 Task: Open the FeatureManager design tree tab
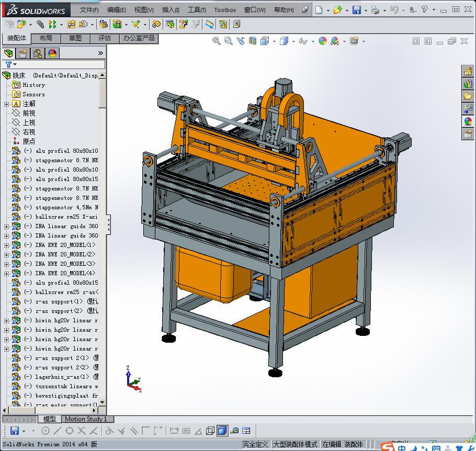coord(8,53)
